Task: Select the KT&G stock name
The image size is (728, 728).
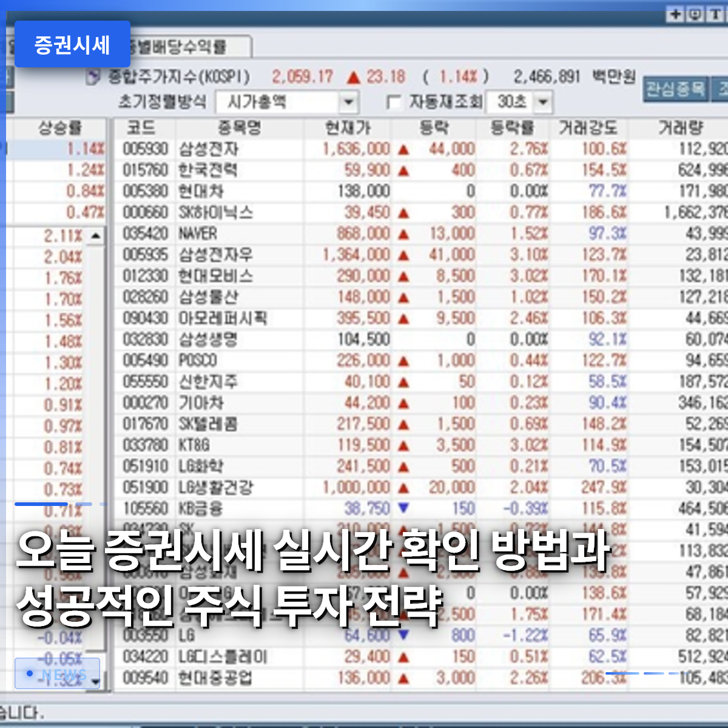Action: click(x=194, y=445)
